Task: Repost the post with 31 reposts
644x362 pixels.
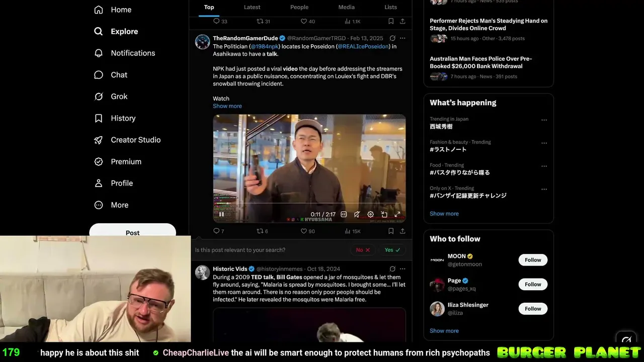Action: click(x=263, y=21)
